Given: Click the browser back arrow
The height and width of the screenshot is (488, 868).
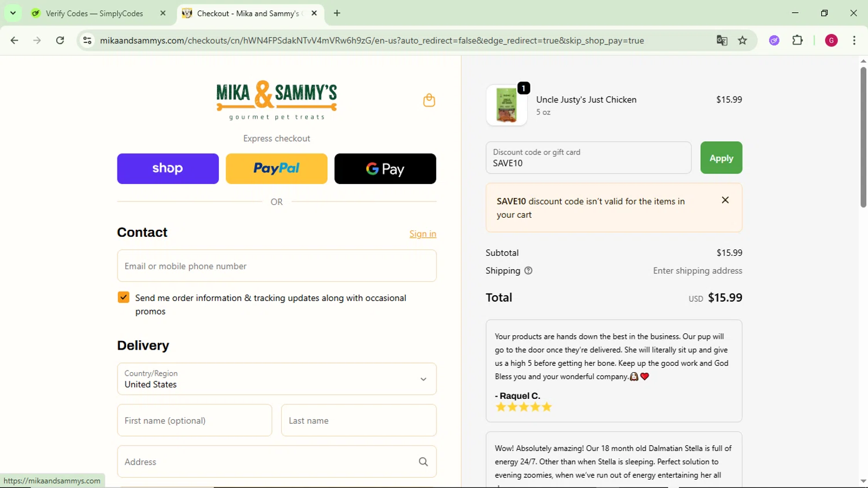Looking at the screenshot, I should 14,41.
